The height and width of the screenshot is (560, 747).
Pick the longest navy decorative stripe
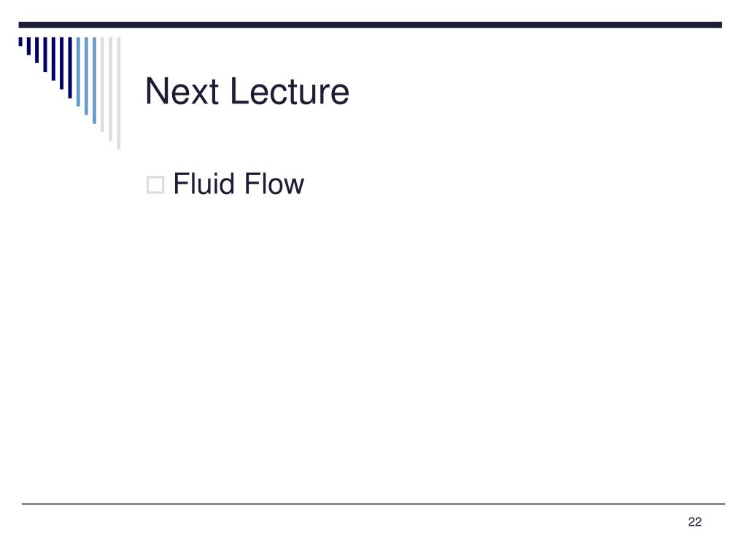[70, 68]
